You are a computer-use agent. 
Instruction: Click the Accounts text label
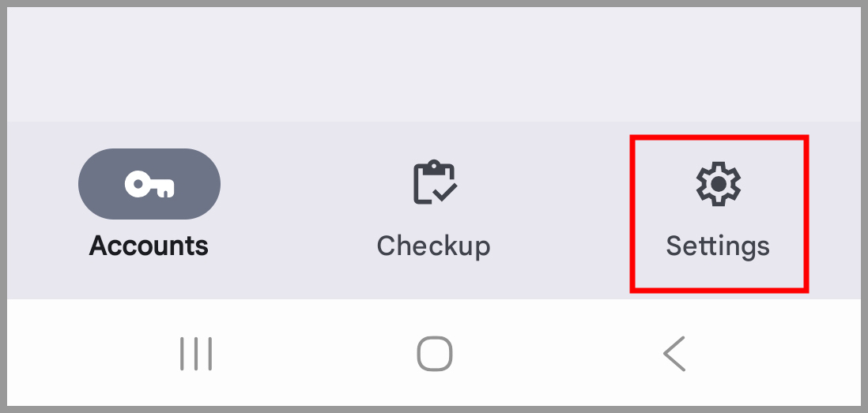(149, 246)
